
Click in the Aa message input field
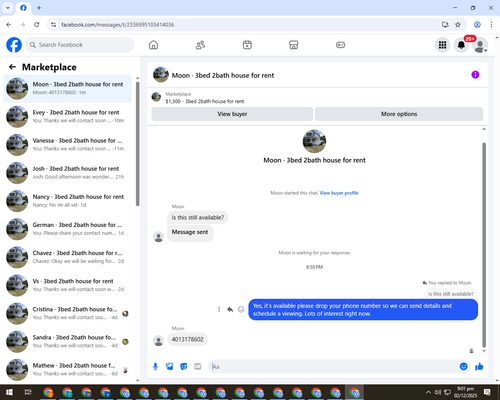pyautogui.click(x=333, y=367)
